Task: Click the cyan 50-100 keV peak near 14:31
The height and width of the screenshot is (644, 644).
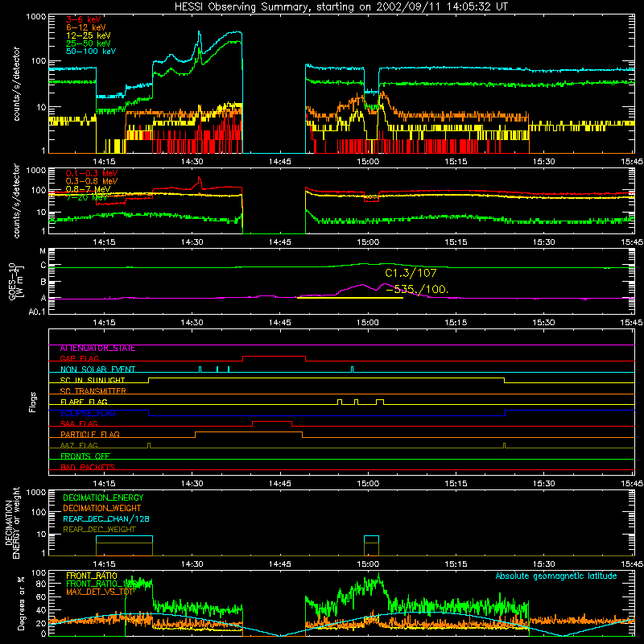Action: (x=200, y=32)
